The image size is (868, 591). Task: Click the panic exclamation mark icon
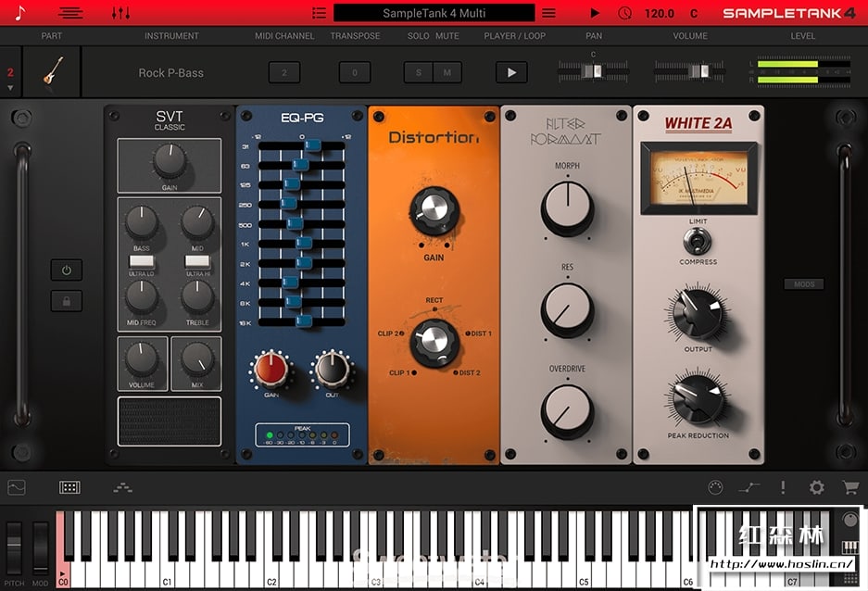[x=783, y=487]
